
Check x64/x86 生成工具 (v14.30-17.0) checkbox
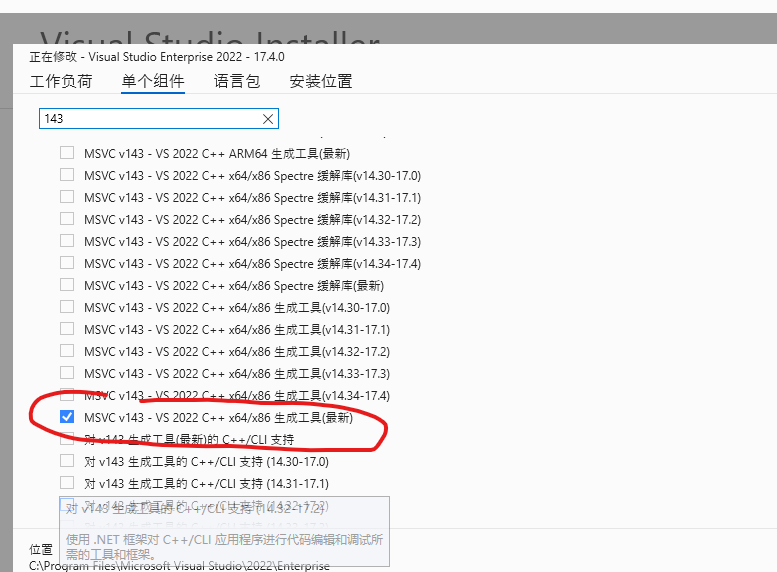point(67,307)
